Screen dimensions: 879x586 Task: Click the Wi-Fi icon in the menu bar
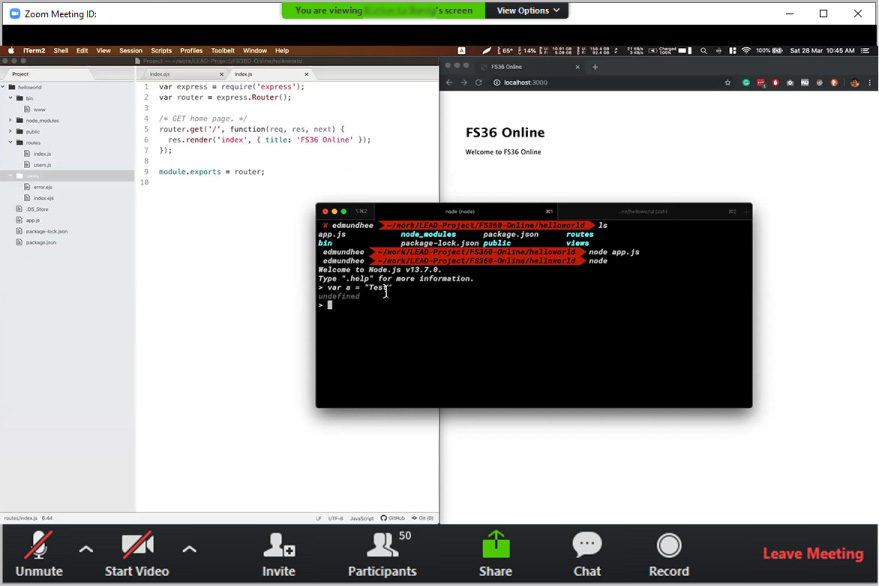click(x=746, y=50)
